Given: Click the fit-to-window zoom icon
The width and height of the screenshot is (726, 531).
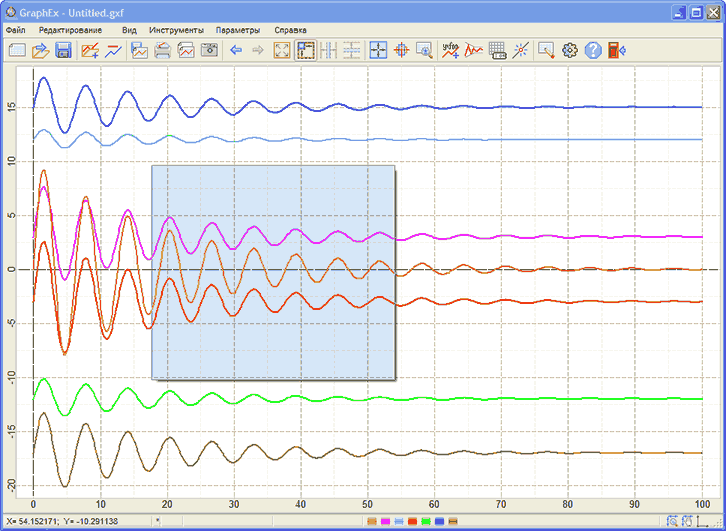Looking at the screenshot, I should coord(283,51).
